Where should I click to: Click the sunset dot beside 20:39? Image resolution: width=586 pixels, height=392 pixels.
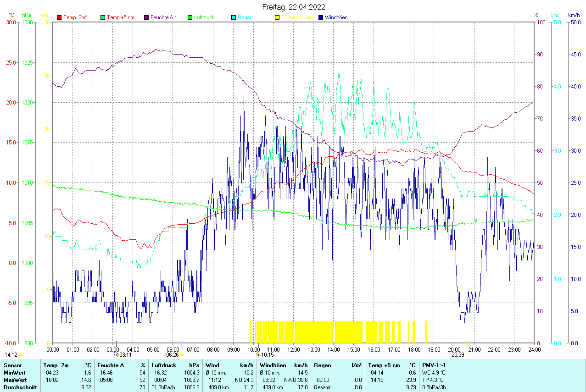pos(467,355)
